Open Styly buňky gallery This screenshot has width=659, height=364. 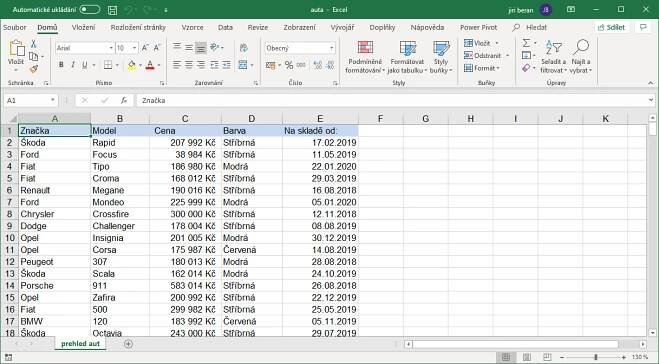[x=441, y=57]
